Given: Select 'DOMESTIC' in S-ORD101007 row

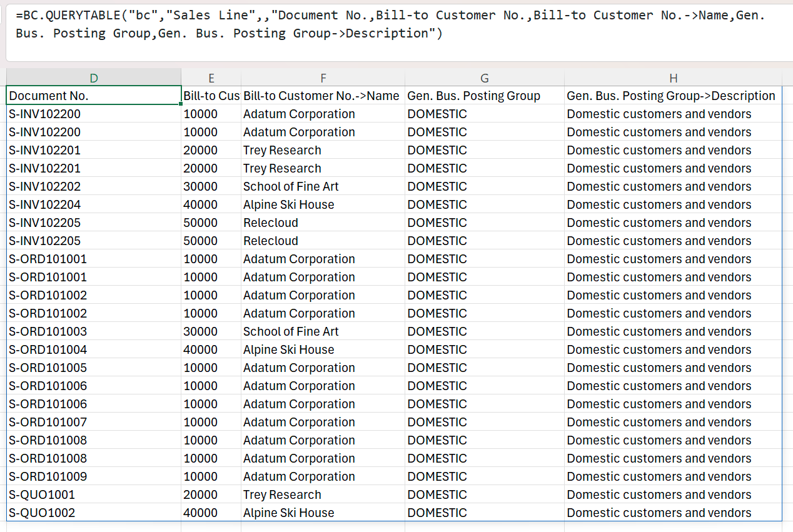Looking at the screenshot, I should 485,422.
